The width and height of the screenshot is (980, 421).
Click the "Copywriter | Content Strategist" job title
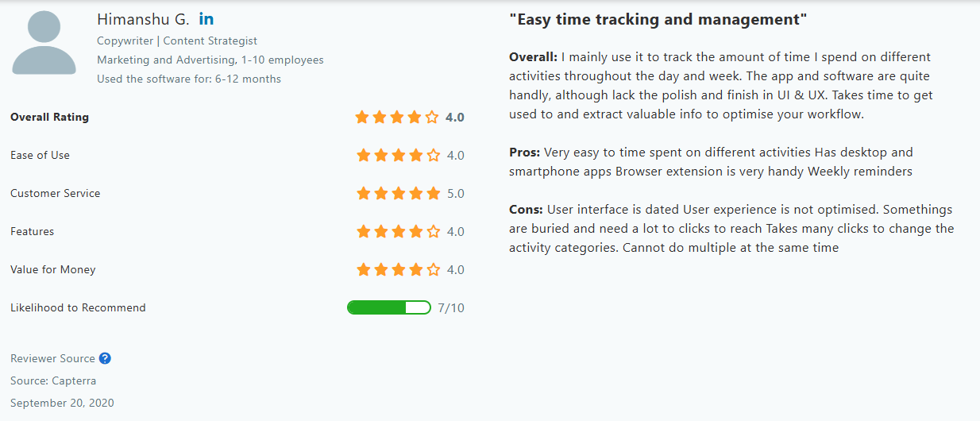(x=177, y=41)
